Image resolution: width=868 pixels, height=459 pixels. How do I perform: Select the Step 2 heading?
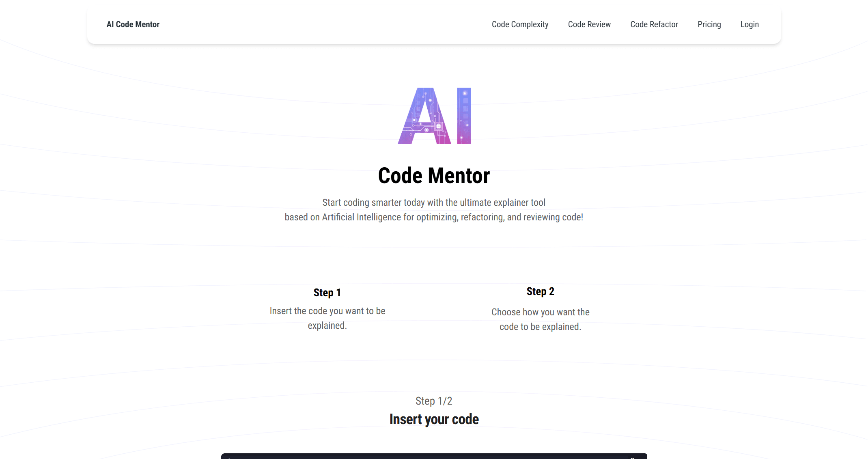(540, 291)
